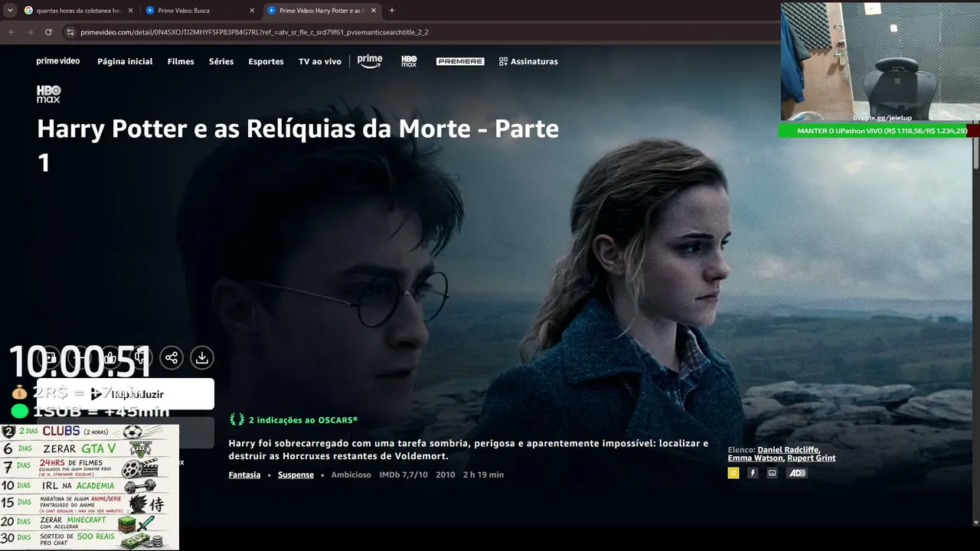Click the Reproduzir play button
980x551 pixels.
coord(126,394)
